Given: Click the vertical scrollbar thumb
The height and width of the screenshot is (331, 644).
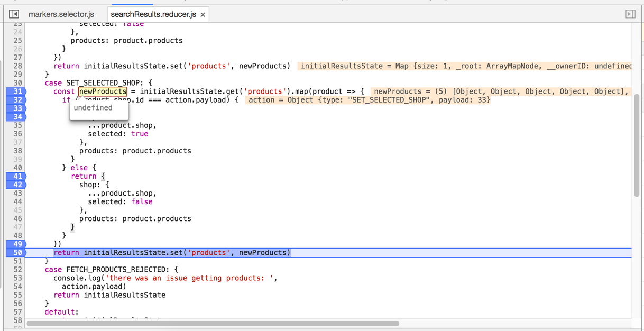Looking at the screenshot, I should click(637, 145).
